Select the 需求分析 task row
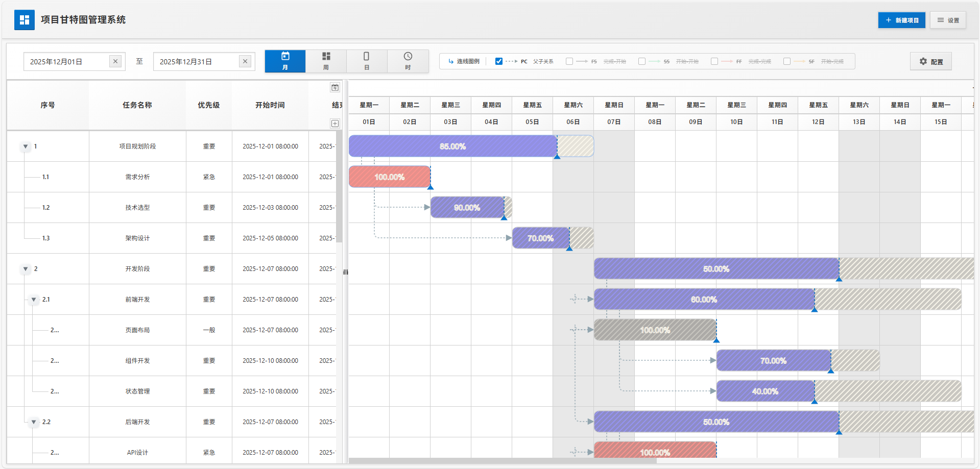The width and height of the screenshot is (980, 469). (x=172, y=177)
